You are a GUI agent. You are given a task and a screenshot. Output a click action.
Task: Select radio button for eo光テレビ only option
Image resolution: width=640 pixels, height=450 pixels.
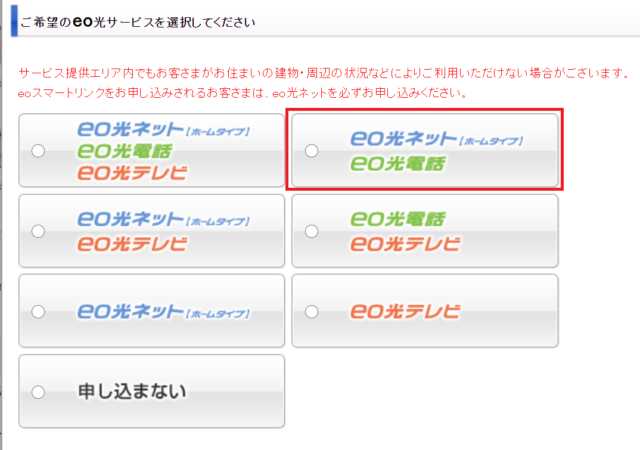311,311
